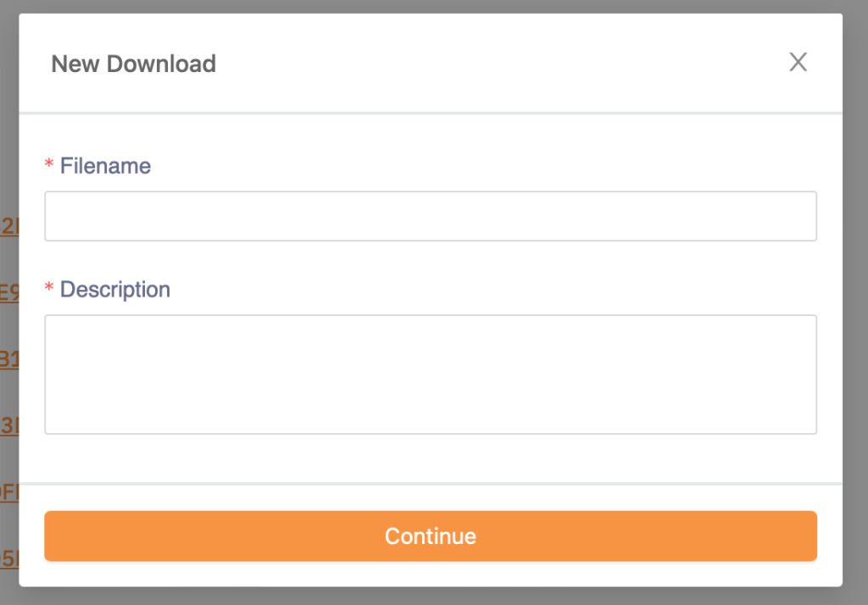Click the dimmed overlay right of the dialog
The width and height of the screenshot is (868, 605).
(855, 297)
